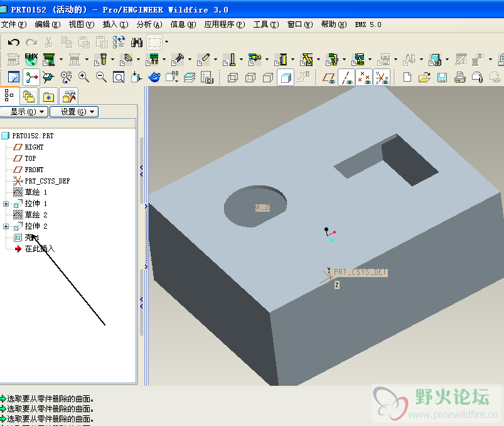Viewport: 504px width, 426px height.
Task: Open the 显示 dropdown in model tree
Action: 24,112
